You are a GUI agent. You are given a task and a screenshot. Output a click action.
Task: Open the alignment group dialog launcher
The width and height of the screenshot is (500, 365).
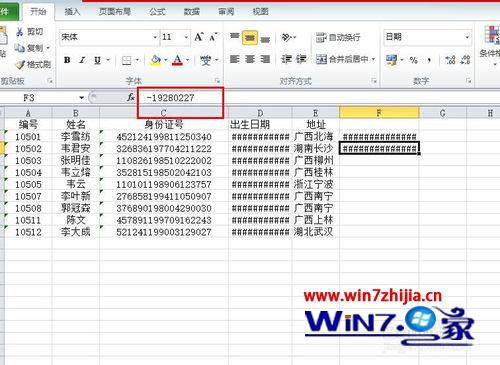pyautogui.click(x=374, y=80)
